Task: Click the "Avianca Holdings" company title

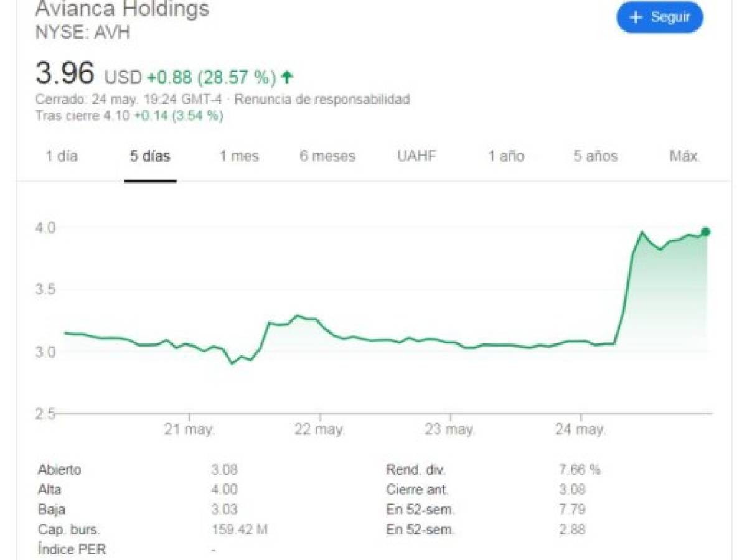Action: tap(123, 9)
